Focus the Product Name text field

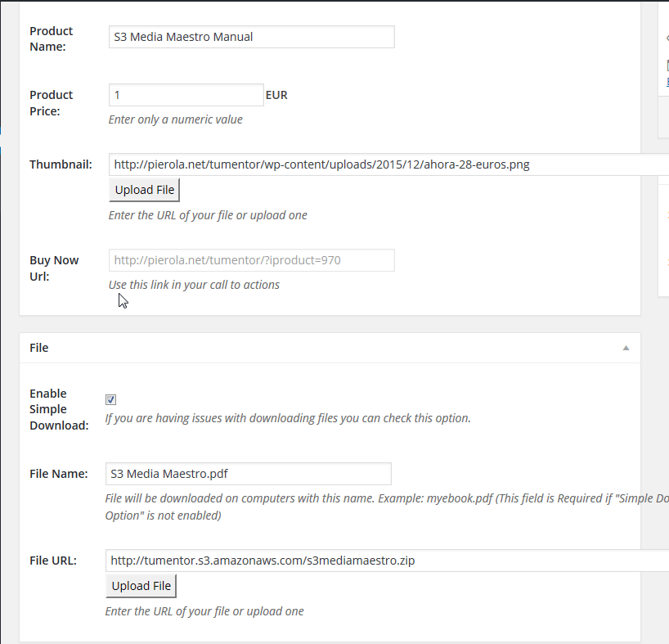252,37
